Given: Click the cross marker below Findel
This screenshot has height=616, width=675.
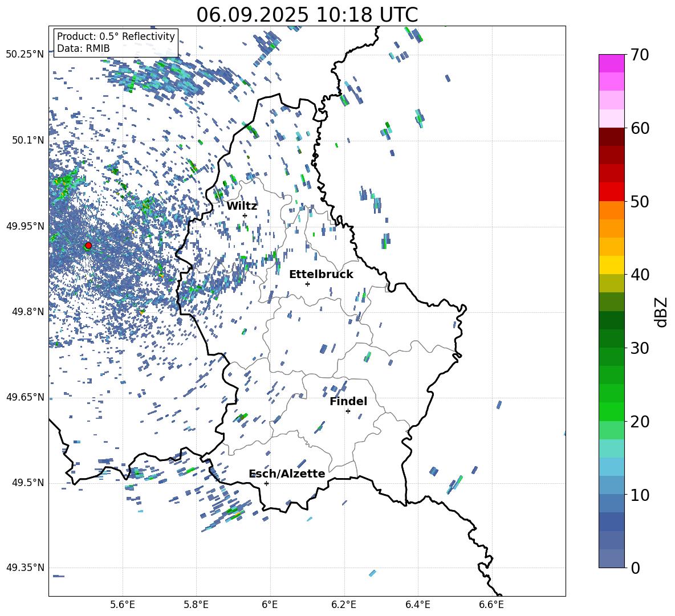Looking at the screenshot, I should (x=348, y=411).
